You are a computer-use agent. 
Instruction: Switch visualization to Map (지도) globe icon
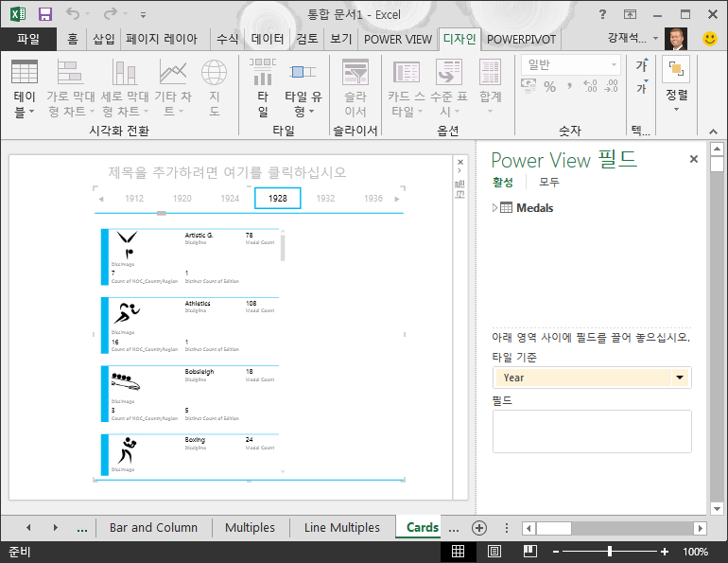pyautogui.click(x=214, y=72)
